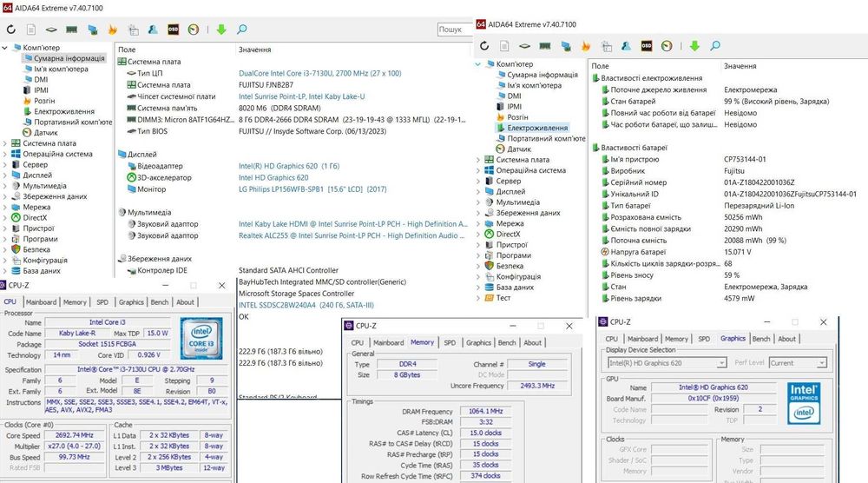
Task: Switch to CPU tab in CPU-Z Graphics window
Action: (612, 339)
